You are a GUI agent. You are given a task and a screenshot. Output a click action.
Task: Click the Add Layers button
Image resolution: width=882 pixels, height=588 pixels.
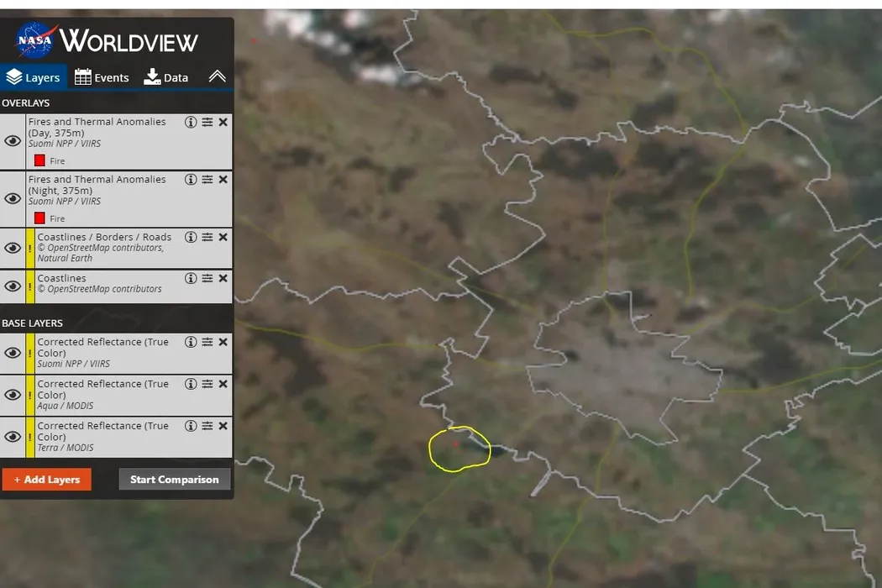[x=47, y=480]
